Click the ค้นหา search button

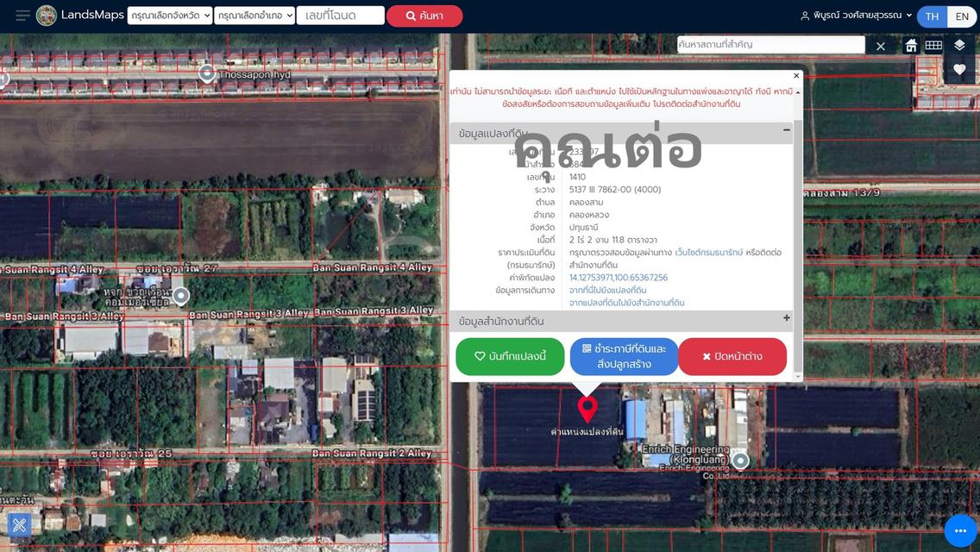click(x=424, y=16)
